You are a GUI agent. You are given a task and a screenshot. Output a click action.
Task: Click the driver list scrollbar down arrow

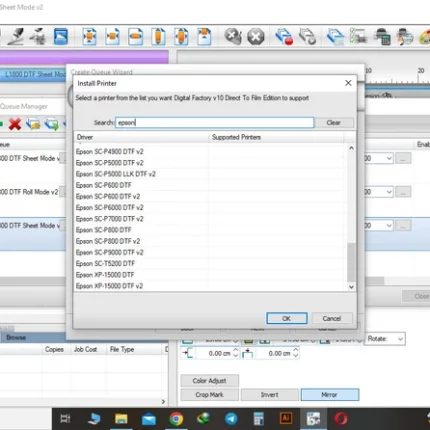[351, 287]
